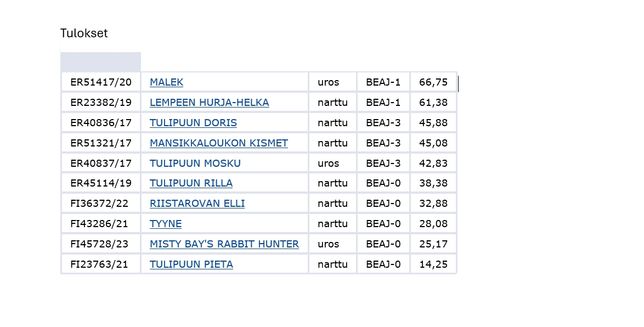Open the LEMPEEN HURJA-HELKA link
The height and width of the screenshot is (327, 644).
coord(209,103)
